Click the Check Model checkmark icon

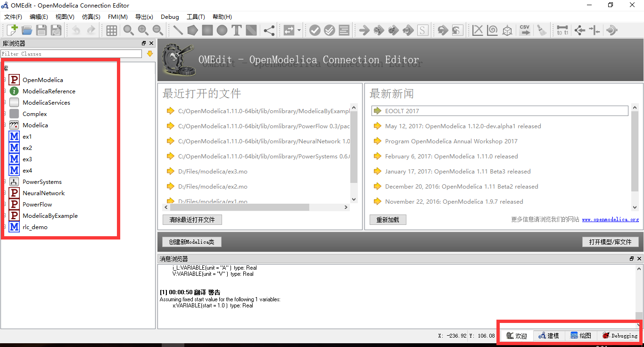[x=315, y=31]
